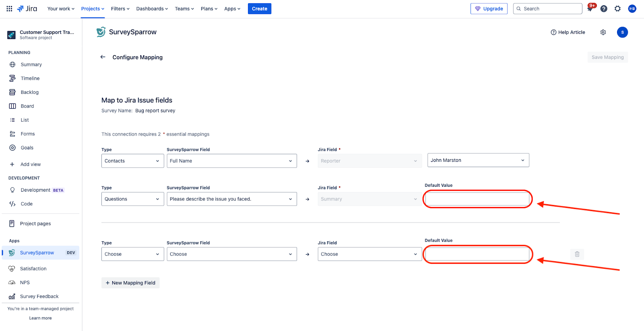Open Jira settings gear in top bar

click(x=617, y=8)
